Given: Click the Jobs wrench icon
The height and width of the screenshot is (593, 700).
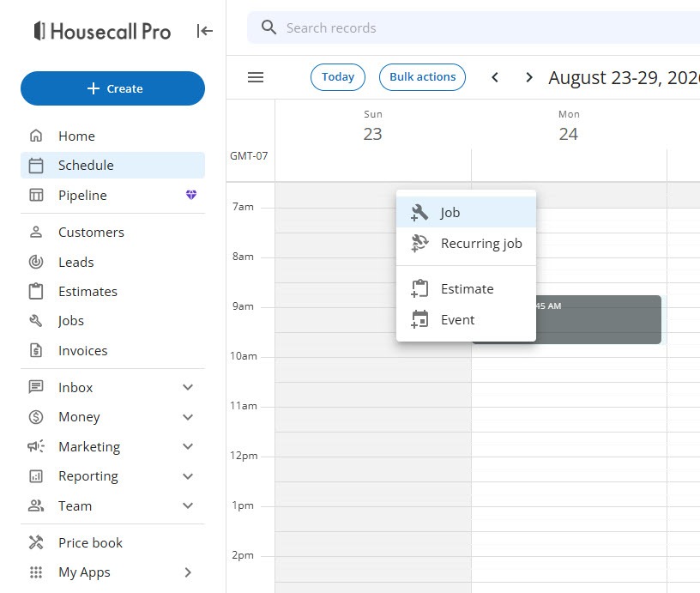Looking at the screenshot, I should (36, 321).
